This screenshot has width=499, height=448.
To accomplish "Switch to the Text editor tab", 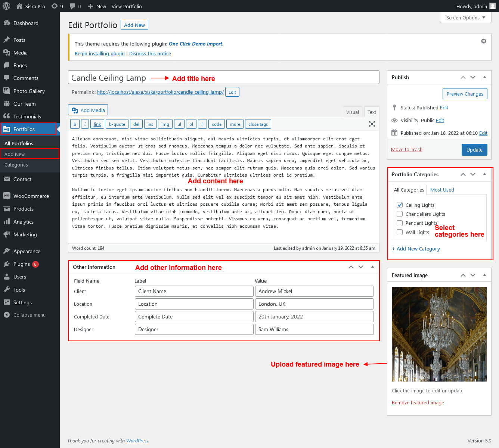I will tap(372, 112).
